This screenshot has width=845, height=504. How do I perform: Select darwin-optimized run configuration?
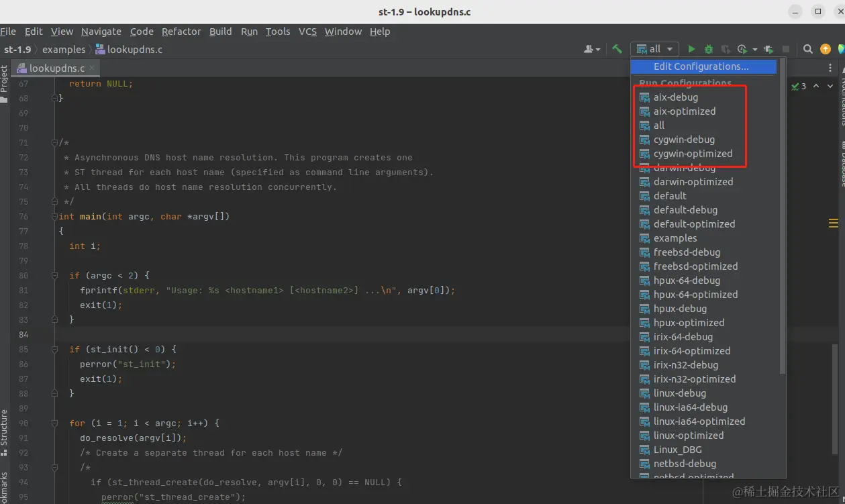tap(703, 182)
